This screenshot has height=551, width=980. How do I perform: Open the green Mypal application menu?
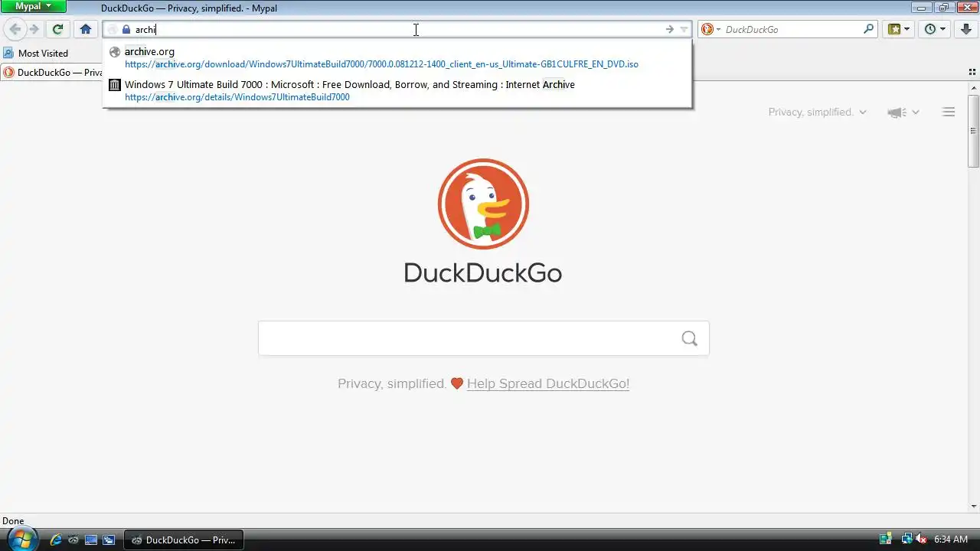tap(33, 6)
